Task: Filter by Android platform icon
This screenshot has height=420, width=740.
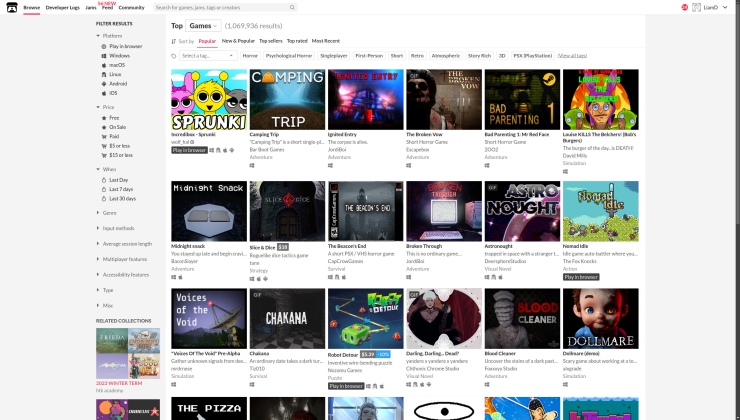Action: [104, 83]
